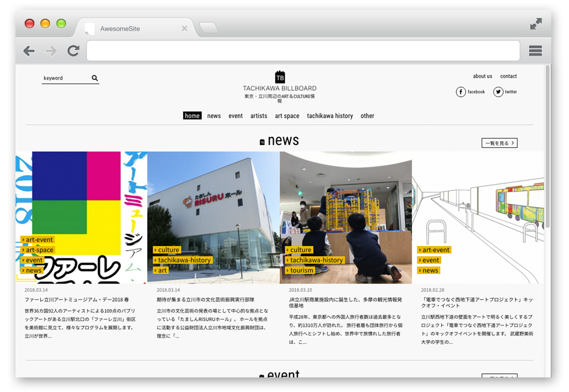Enter fullscreen with the expand arrows icon
The width and height of the screenshot is (569, 392).
click(536, 24)
